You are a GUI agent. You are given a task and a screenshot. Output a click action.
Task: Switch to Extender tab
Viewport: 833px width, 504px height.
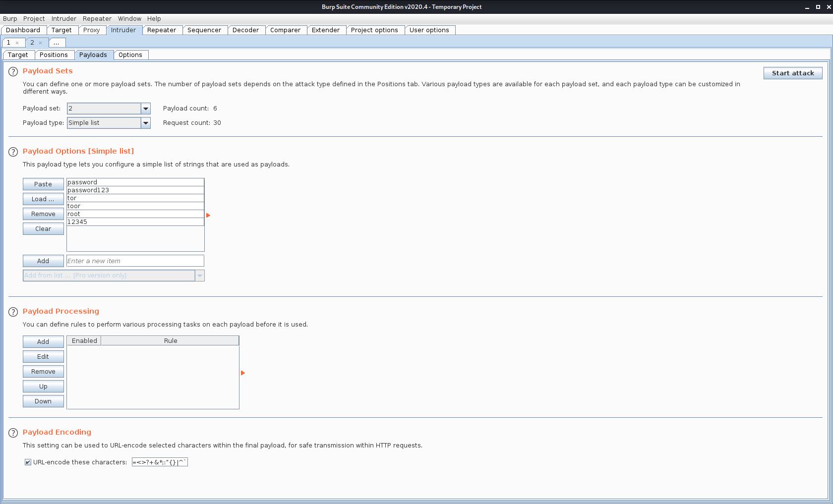326,30
